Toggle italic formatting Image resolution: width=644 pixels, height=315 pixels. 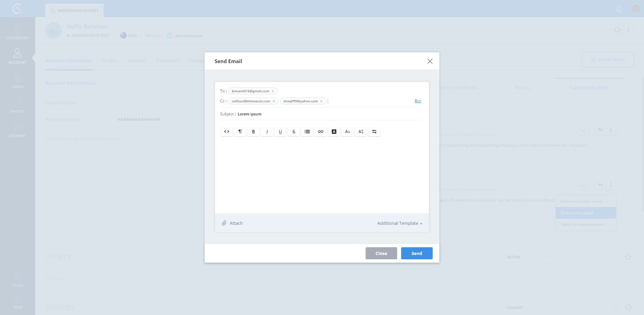coord(267,132)
